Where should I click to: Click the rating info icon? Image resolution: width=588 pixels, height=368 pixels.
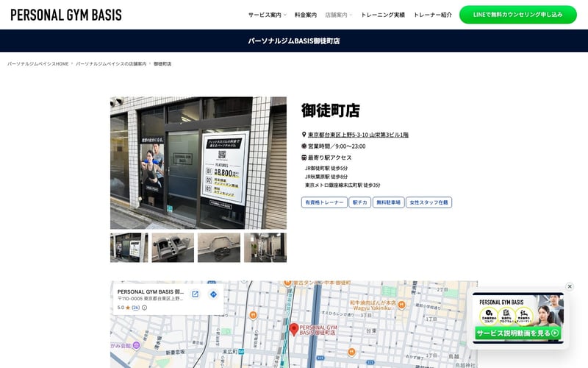[144, 308]
